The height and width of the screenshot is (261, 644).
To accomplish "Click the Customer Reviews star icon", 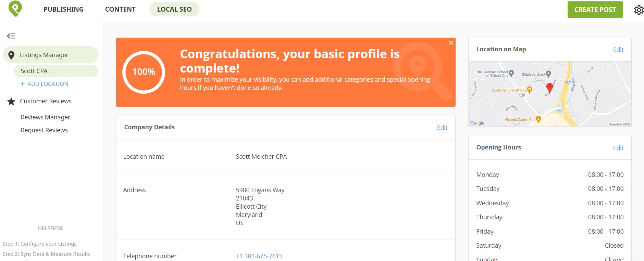I will tap(11, 101).
